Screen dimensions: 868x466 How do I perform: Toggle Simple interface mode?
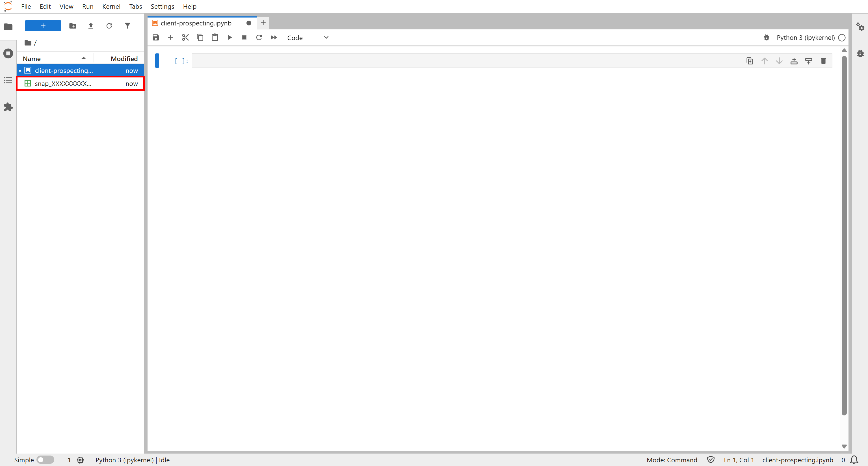coord(46,460)
